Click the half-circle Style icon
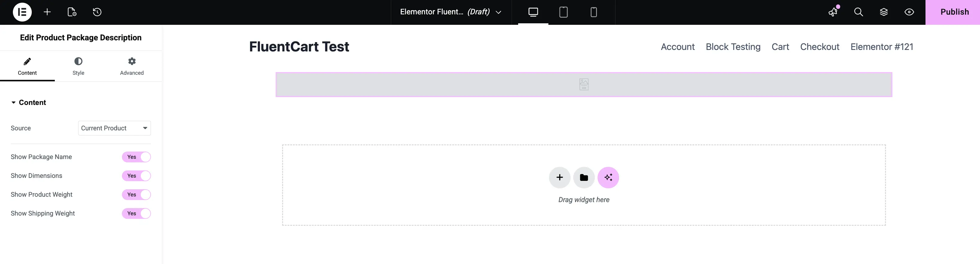This screenshot has width=980, height=264. click(78, 61)
